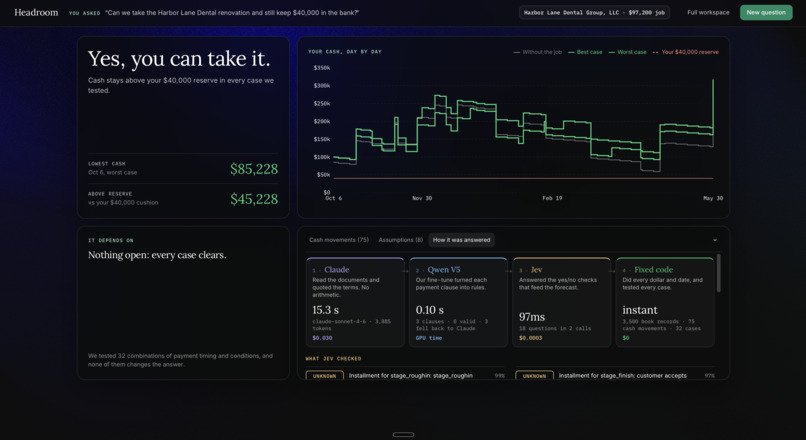
Task: Click the 'Feb 19' chart axis label
Action: click(552, 198)
